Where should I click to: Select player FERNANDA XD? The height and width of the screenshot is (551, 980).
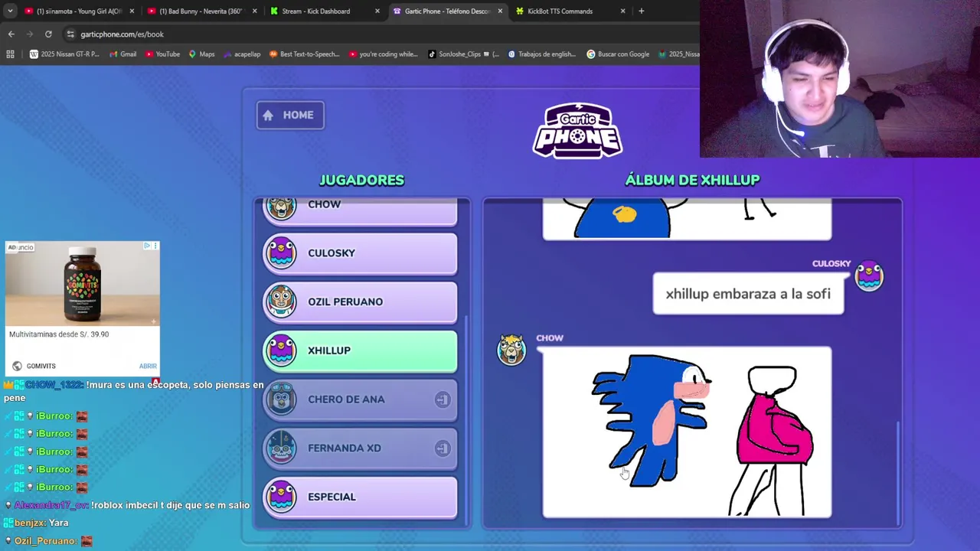pyautogui.click(x=361, y=448)
